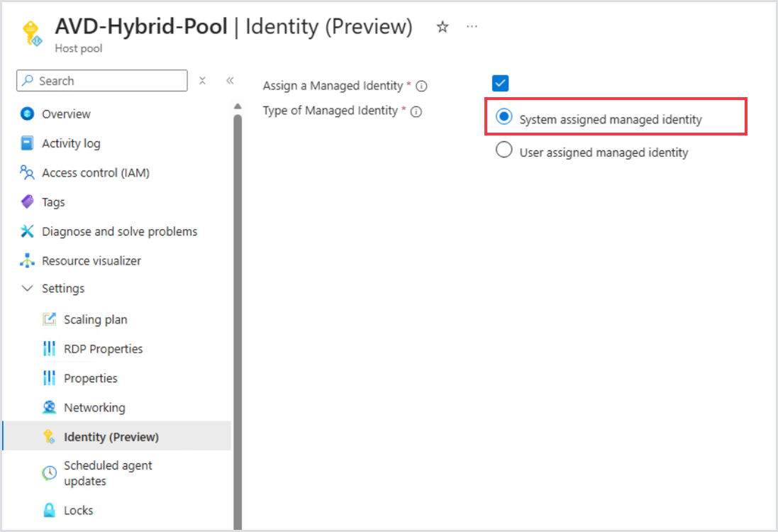Screen dimensions: 778x532
Task: Click the Search field in sidebar
Action: [102, 80]
